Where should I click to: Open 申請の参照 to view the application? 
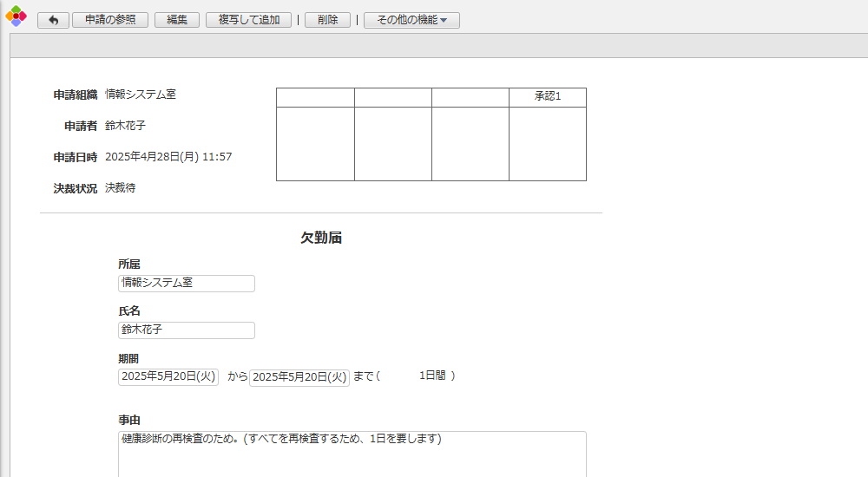(110, 20)
